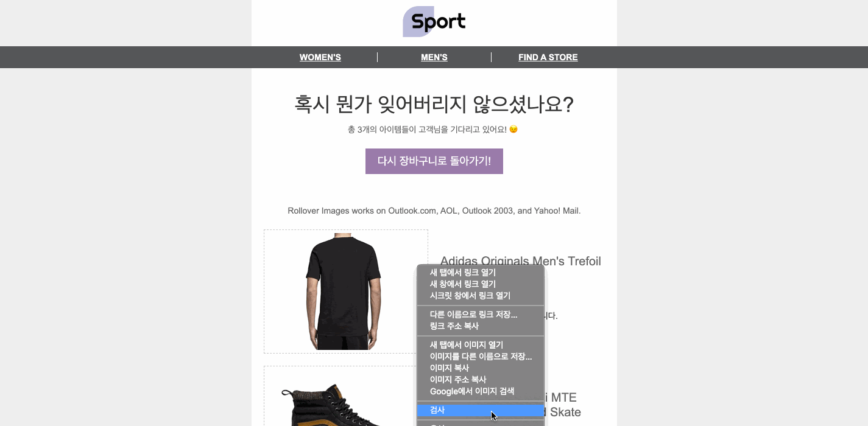Select 이미지를 다른 이름으로 저장... option
Viewport: 868px width, 426px height.
481,357
